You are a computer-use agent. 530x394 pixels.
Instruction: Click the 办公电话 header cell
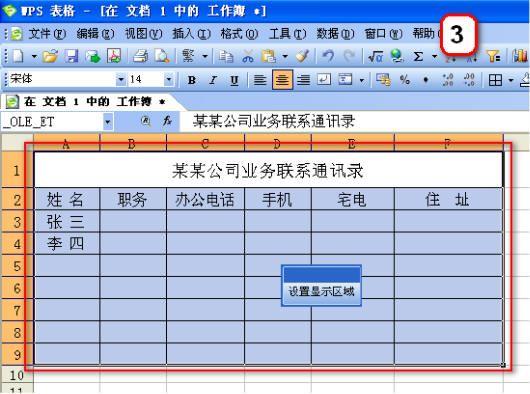click(205, 199)
